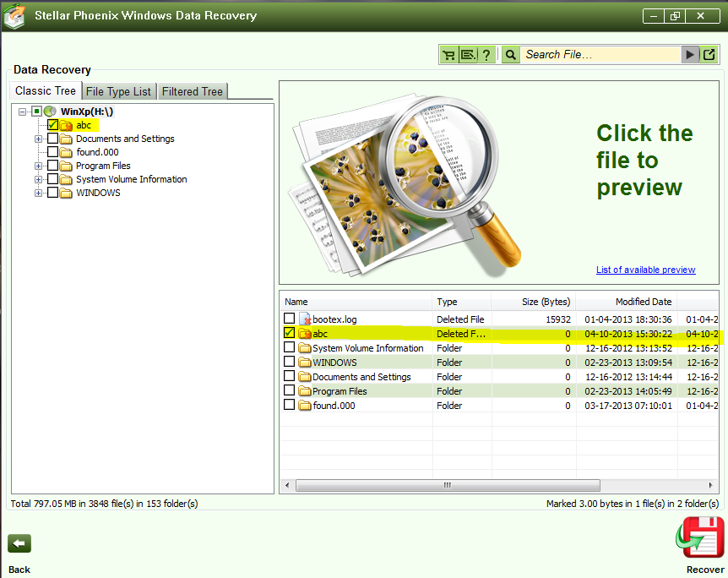The height and width of the screenshot is (578, 728).
Task: Click bootex.log deleted file icon in list
Action: pyautogui.click(x=305, y=319)
